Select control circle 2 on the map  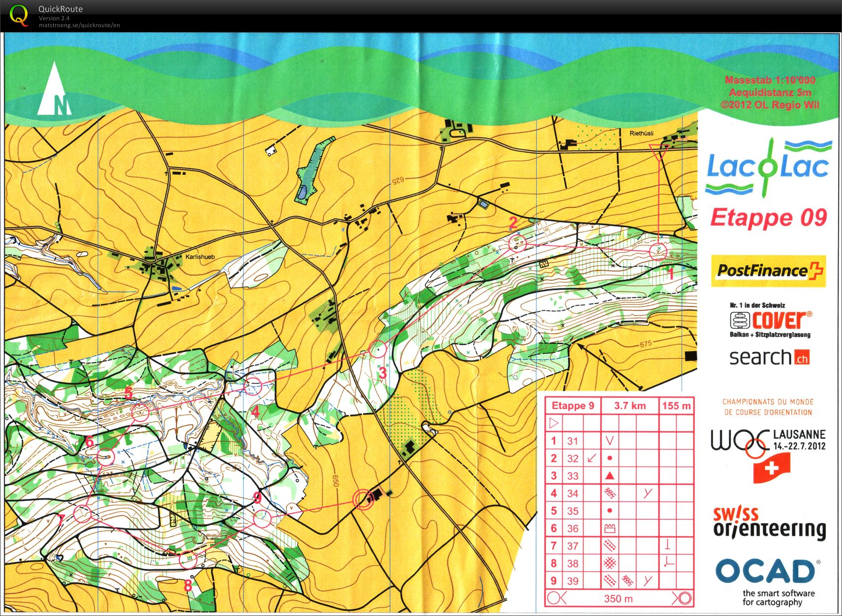pyautogui.click(x=517, y=242)
